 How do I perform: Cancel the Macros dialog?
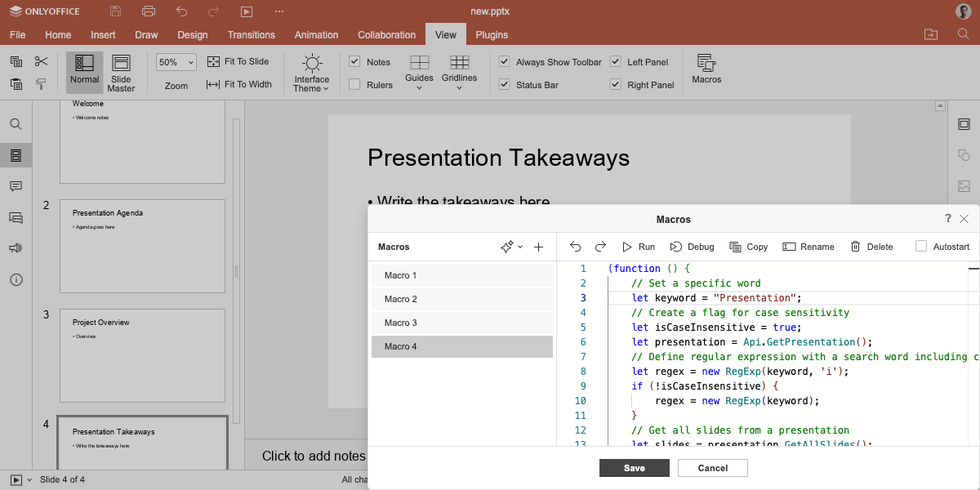713,468
